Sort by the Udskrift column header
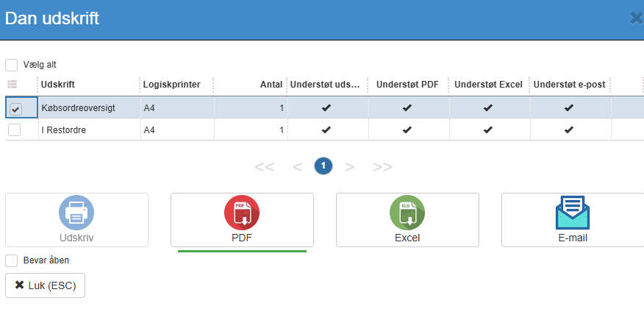Image resolution: width=644 pixels, height=309 pixels. tap(58, 85)
